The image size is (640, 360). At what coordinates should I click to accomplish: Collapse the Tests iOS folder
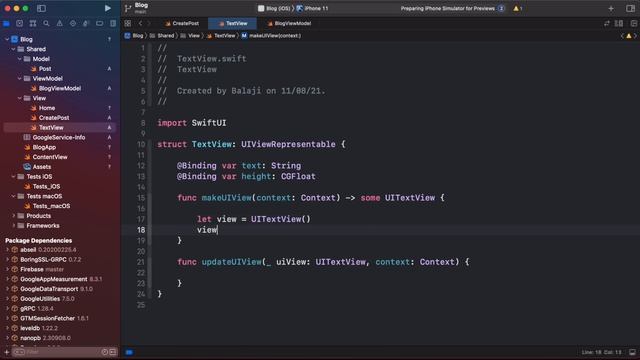pos(13,176)
